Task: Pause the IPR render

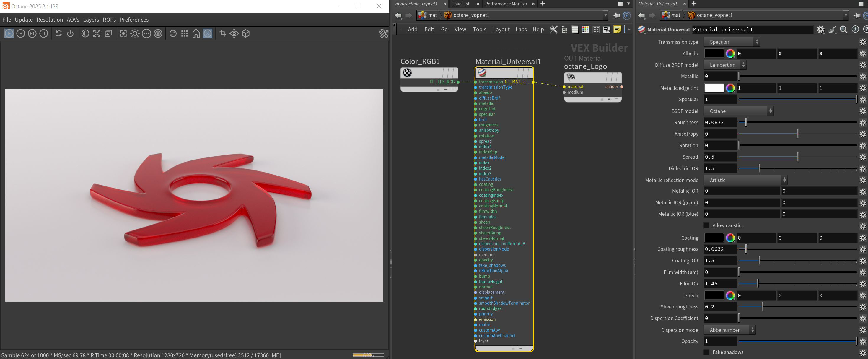Action: [44, 33]
